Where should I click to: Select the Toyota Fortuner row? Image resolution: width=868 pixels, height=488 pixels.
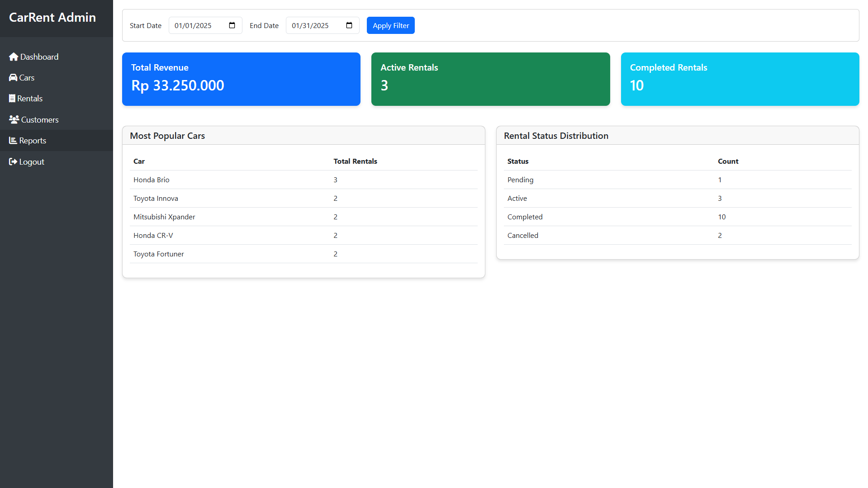(304, 254)
